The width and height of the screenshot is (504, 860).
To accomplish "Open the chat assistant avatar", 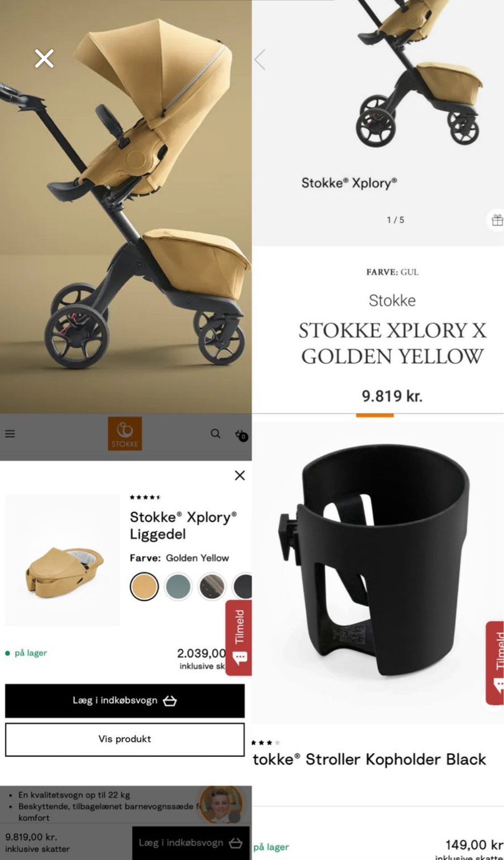I will click(x=221, y=805).
